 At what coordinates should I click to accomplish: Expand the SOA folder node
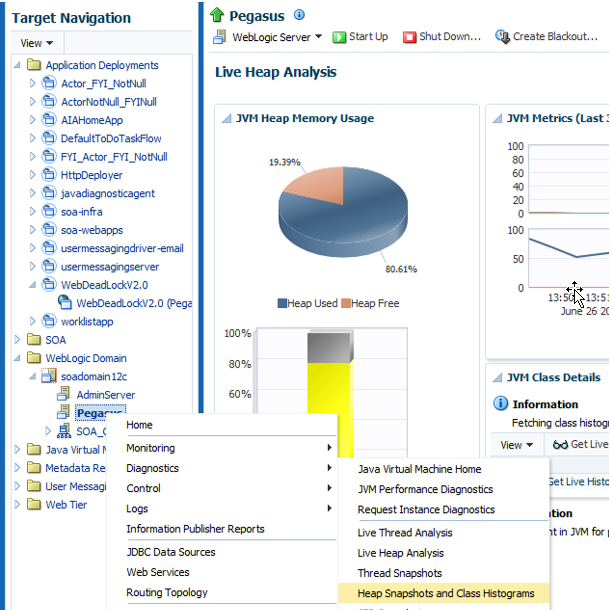point(17,339)
